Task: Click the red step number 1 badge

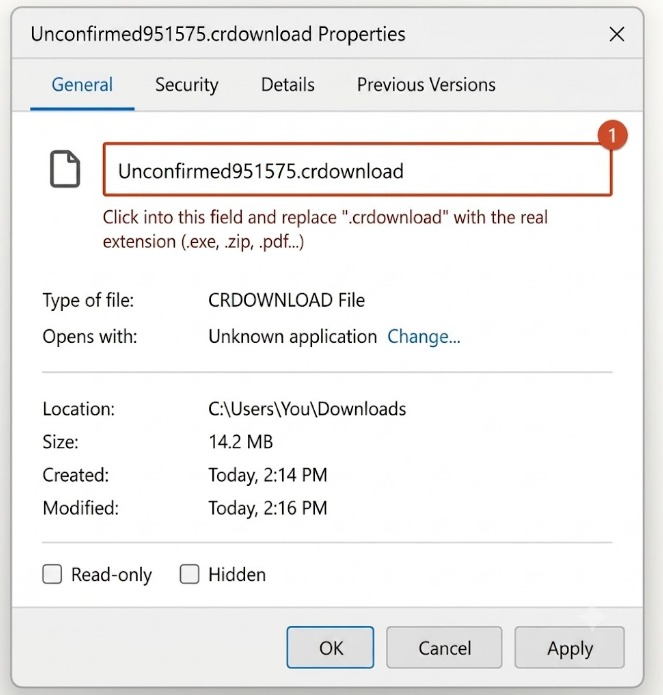Action: (612, 135)
